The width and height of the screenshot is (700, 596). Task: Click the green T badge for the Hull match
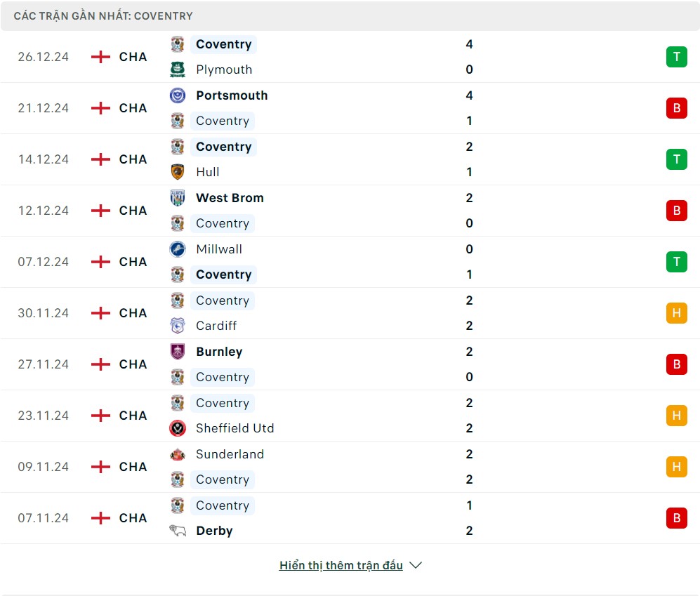pyautogui.click(x=676, y=159)
